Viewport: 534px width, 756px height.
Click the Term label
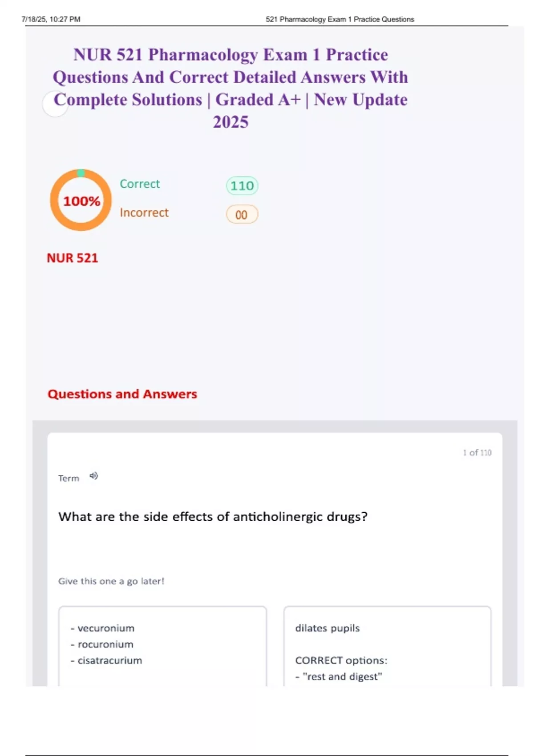pos(69,479)
